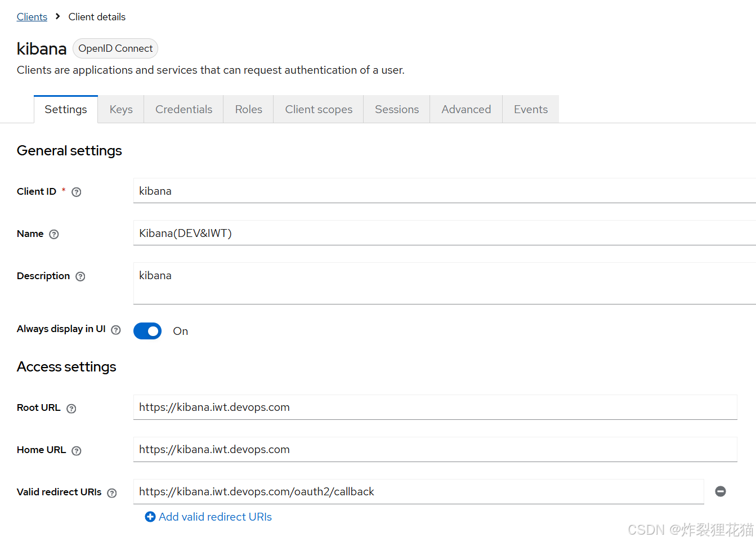This screenshot has height=542, width=756.
Task: Go to the Roles tab
Action: 249,109
